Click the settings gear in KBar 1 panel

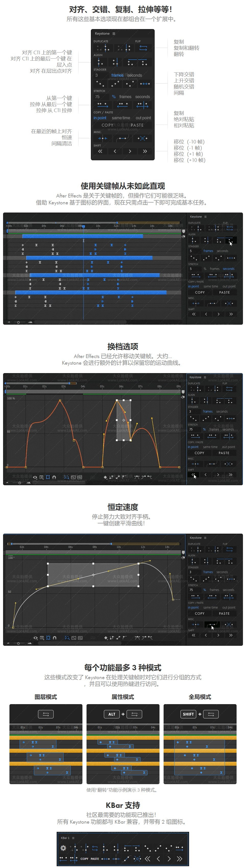[63, 848]
